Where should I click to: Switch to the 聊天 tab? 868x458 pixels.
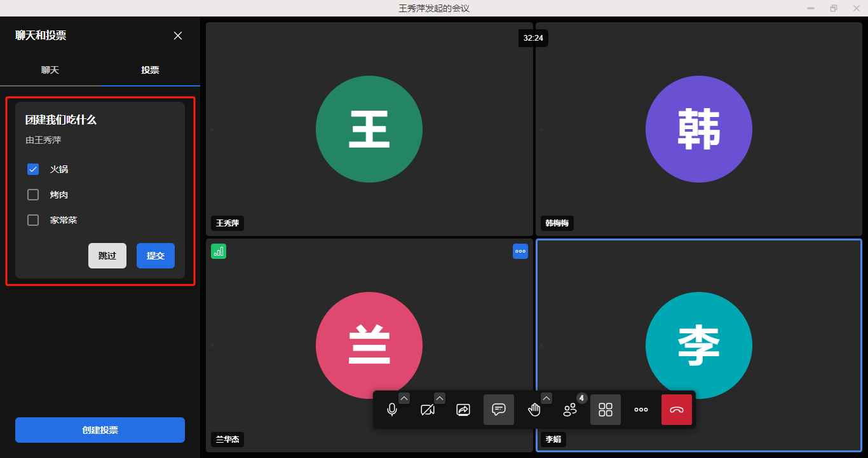pyautogui.click(x=50, y=70)
